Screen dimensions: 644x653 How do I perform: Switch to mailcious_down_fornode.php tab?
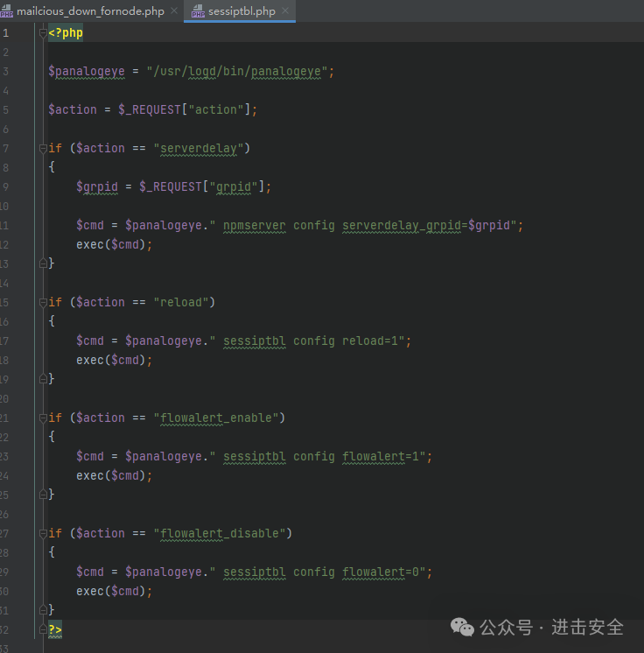90,11
